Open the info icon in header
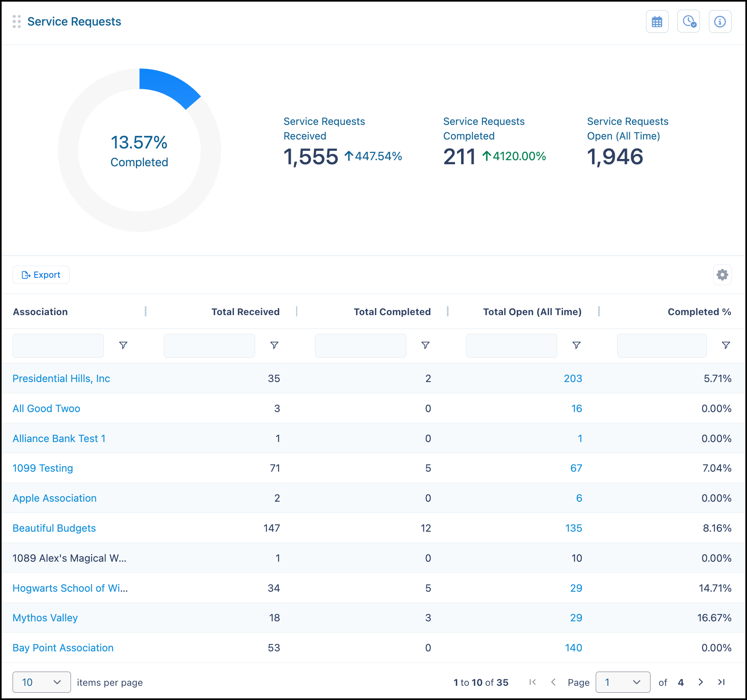Screen dimensions: 747x700 coord(720,21)
